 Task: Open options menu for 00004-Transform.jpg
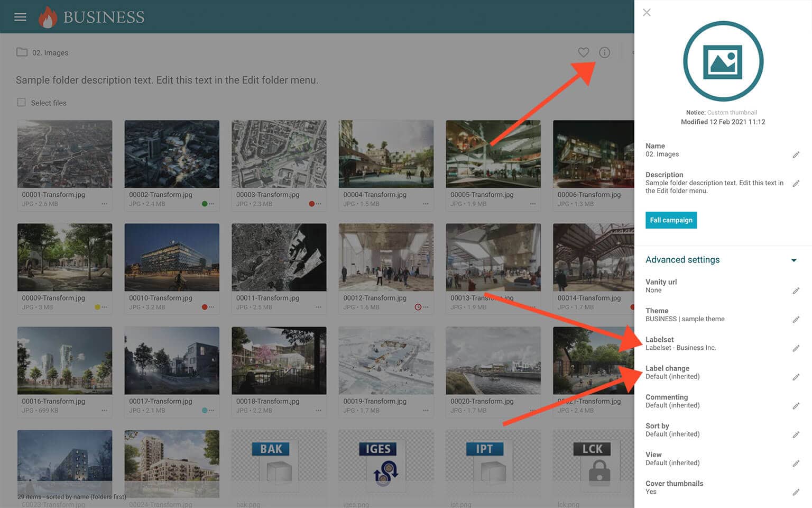click(x=426, y=204)
